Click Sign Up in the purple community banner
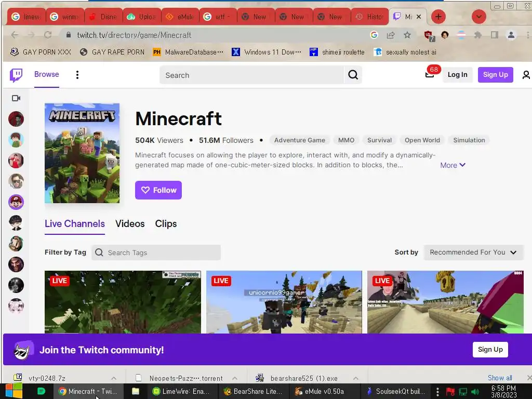This screenshot has width=532, height=399. click(x=490, y=350)
